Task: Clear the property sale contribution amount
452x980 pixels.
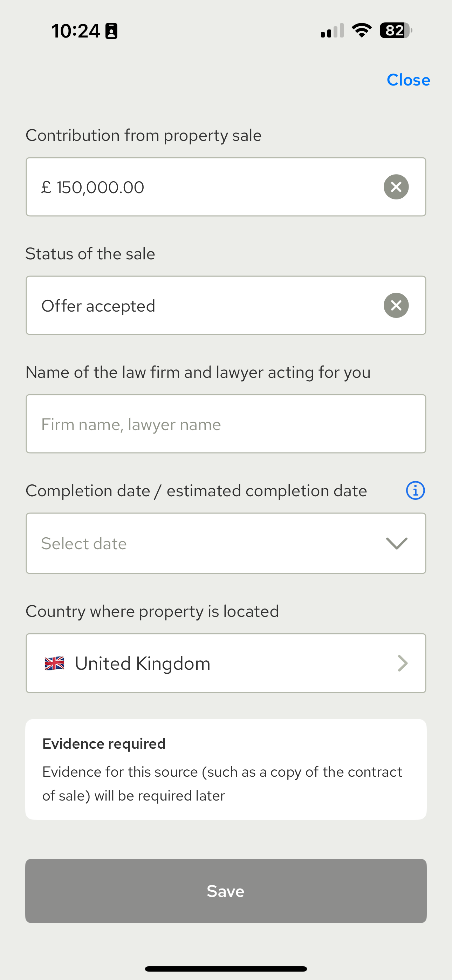Action: (x=396, y=187)
